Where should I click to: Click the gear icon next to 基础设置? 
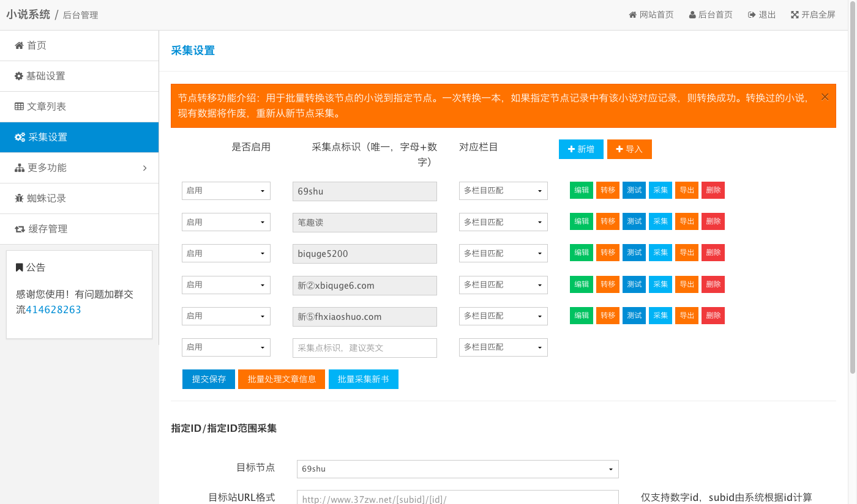coord(19,76)
